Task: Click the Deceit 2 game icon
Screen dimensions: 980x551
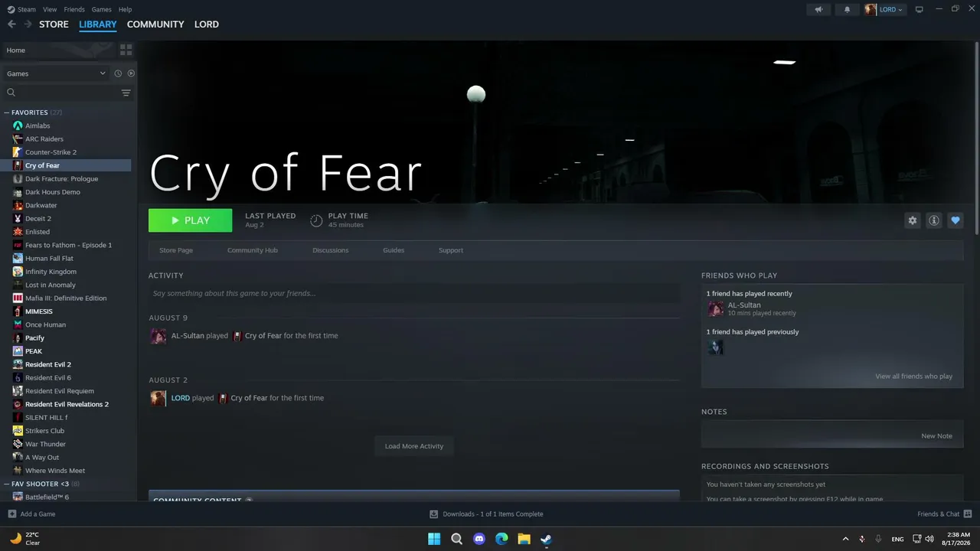Action: (x=18, y=219)
